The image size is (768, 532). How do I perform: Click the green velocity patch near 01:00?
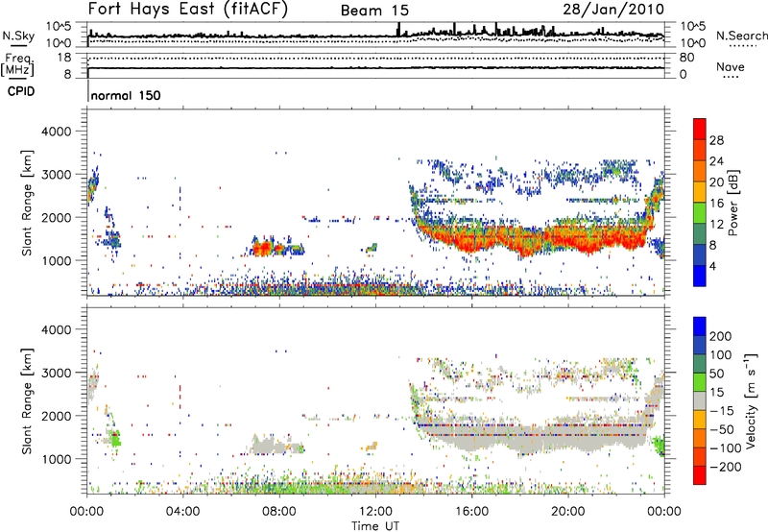(115, 438)
